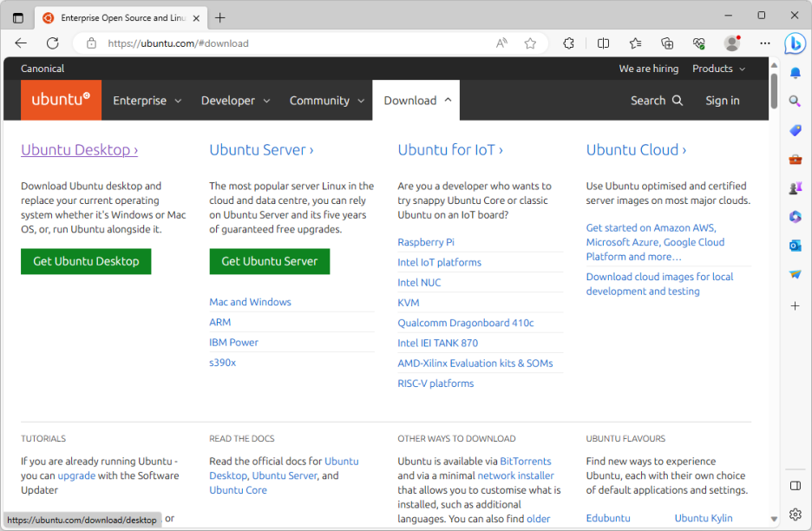Activate Read aloud icon in address bar
Image resolution: width=812 pixels, height=531 pixels.
501,43
